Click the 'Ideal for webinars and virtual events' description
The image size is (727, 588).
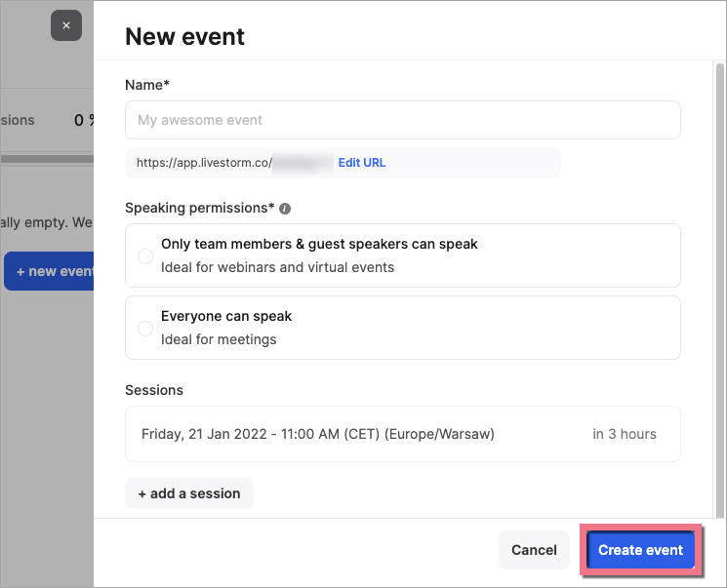click(277, 267)
